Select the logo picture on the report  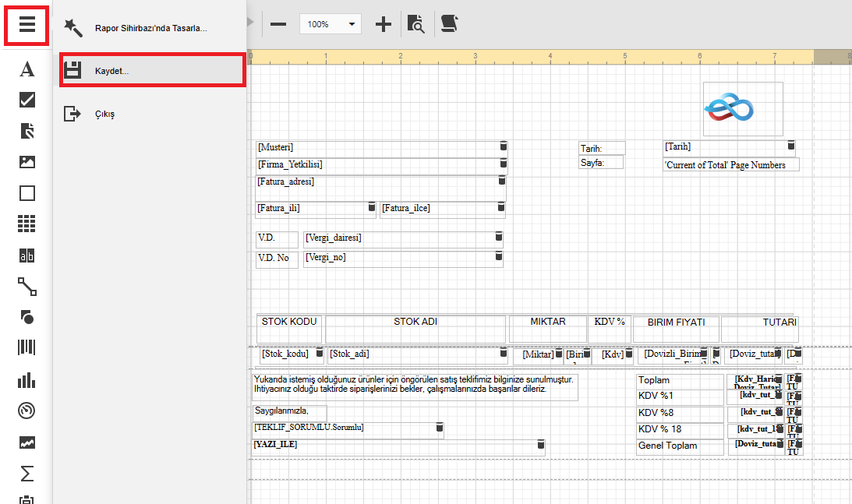(742, 109)
